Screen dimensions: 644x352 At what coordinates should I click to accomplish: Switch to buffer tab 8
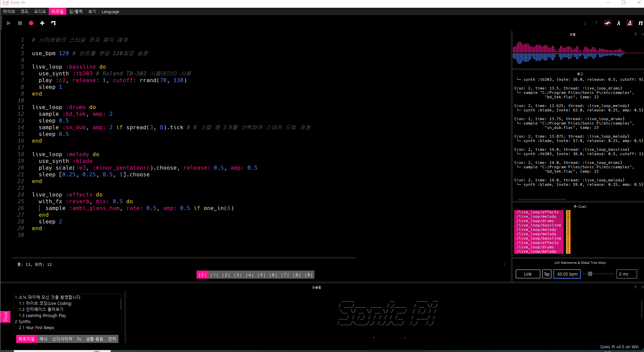297,275
